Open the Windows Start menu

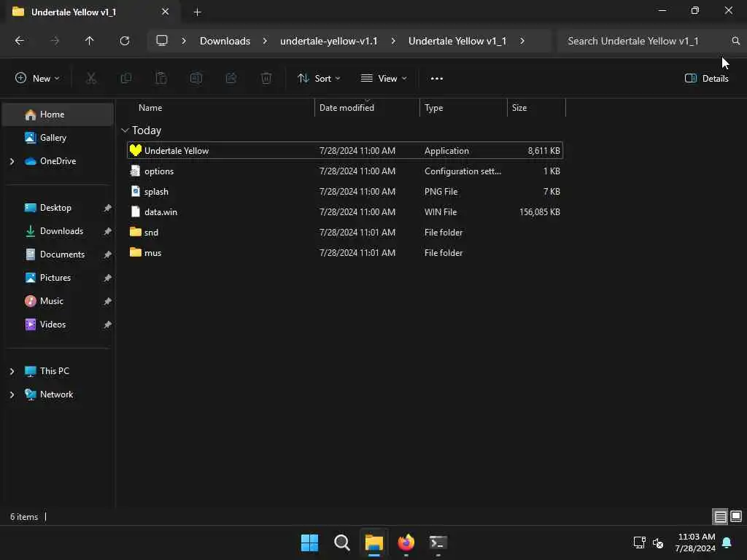(x=309, y=542)
